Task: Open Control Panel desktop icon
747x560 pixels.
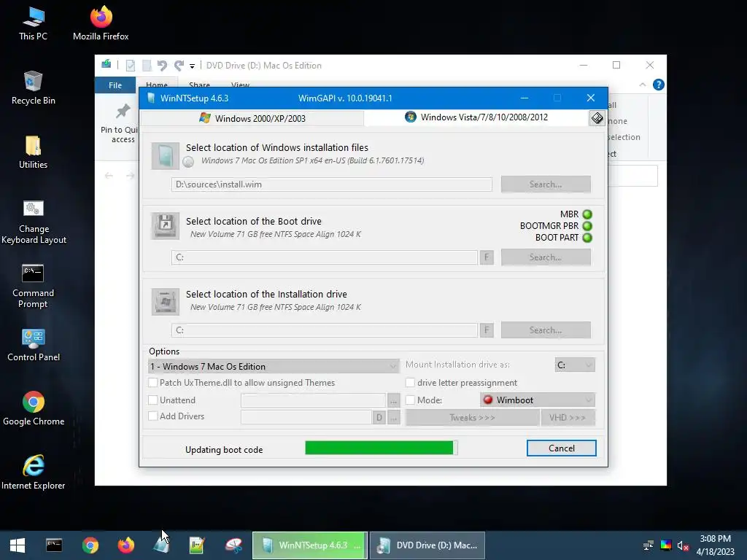Action: tap(34, 345)
